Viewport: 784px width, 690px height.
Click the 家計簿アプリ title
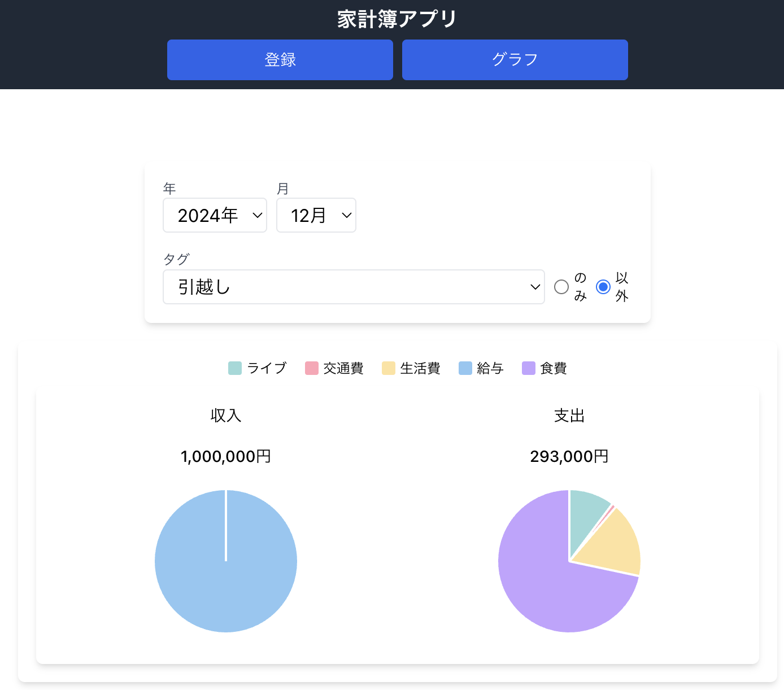point(395,18)
